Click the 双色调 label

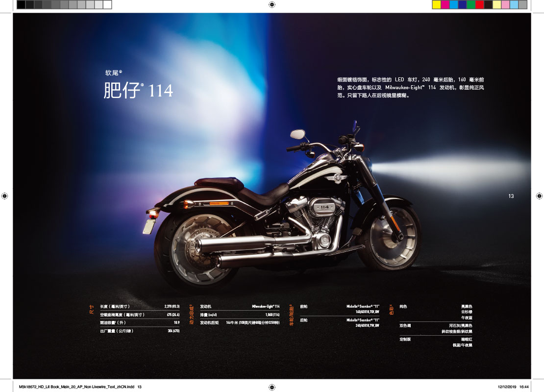click(x=405, y=326)
